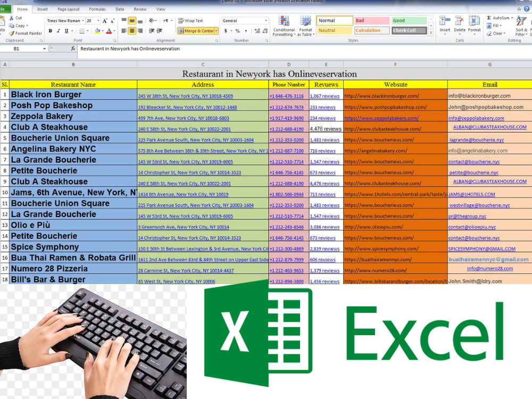Click the Font Color red A icon
This screenshot has width=532, height=399.
pos(109,31)
